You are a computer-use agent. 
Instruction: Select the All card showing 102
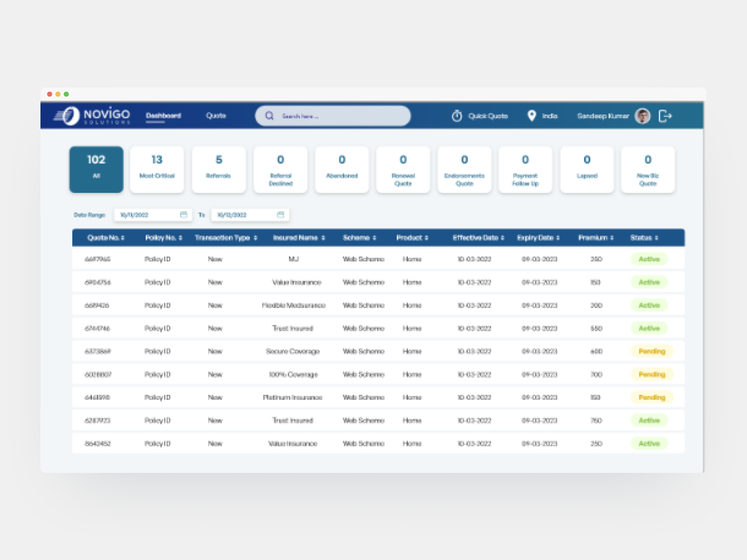[96, 169]
